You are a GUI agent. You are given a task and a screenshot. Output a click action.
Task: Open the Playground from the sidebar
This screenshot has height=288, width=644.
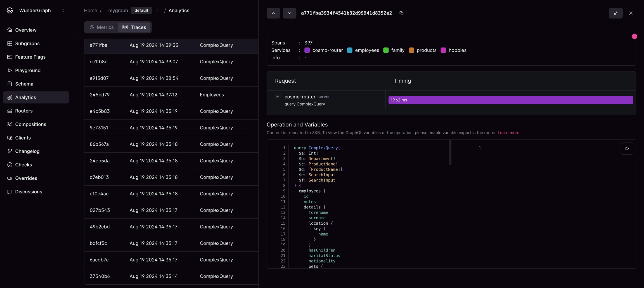pos(28,70)
